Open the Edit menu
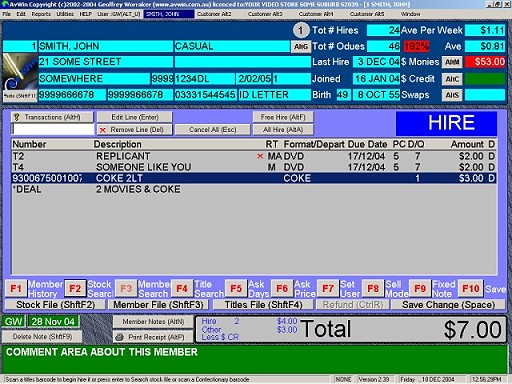 [x=21, y=14]
